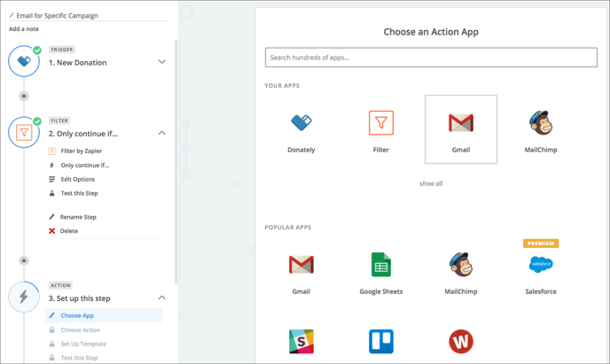Collapse the Set up this step action
The height and width of the screenshot is (364, 610).
pyautogui.click(x=162, y=298)
